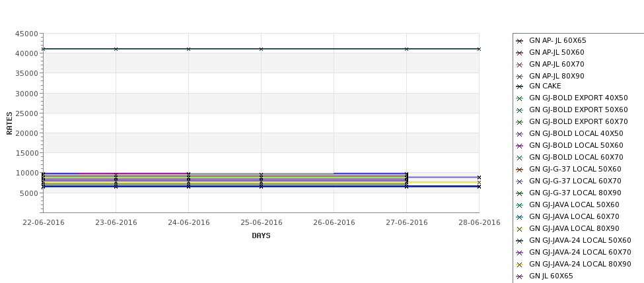
Task: Select GN GJ-G-37 LOCAL 80X90 in legend
Action: [x=575, y=193]
